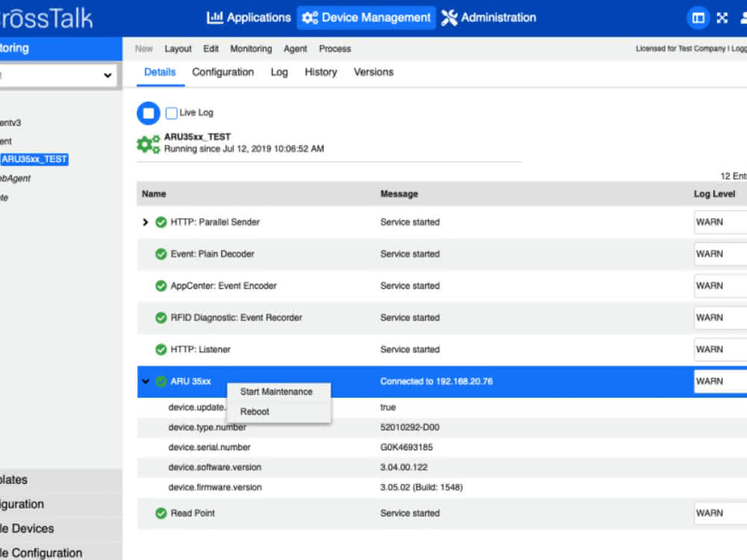Click green status icon of AppCenter: Event Encoder

161,286
